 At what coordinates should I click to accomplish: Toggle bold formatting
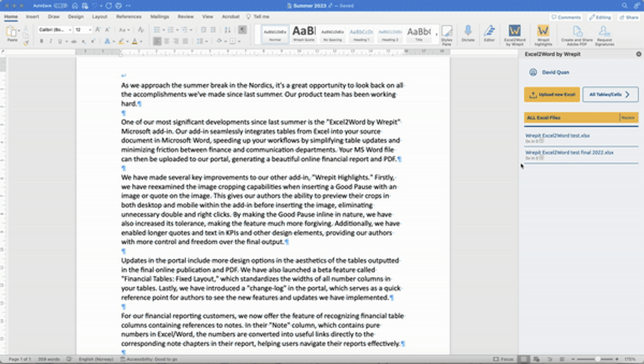(41, 41)
